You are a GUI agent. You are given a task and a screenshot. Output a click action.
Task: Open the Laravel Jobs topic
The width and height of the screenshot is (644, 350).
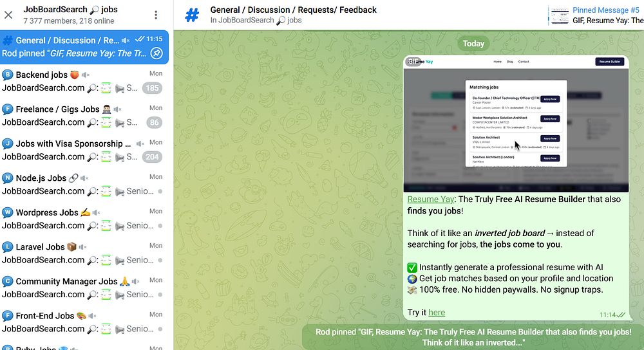pyautogui.click(x=84, y=253)
